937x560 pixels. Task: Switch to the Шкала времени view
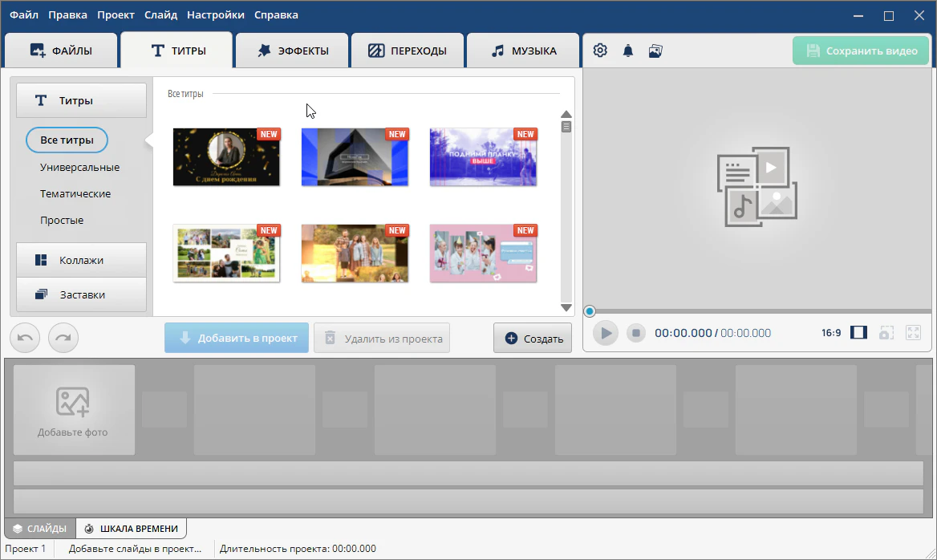[x=132, y=529]
